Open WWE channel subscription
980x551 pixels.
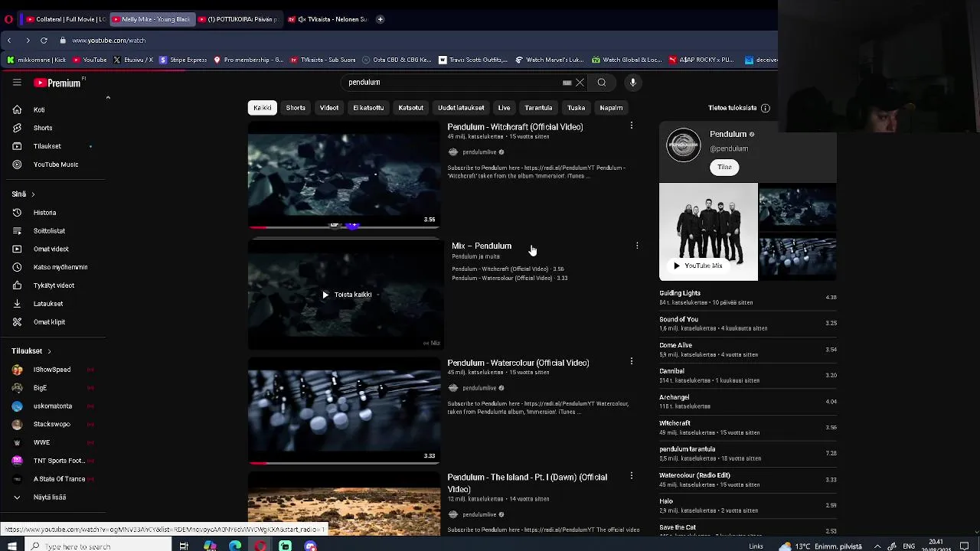tap(41, 442)
